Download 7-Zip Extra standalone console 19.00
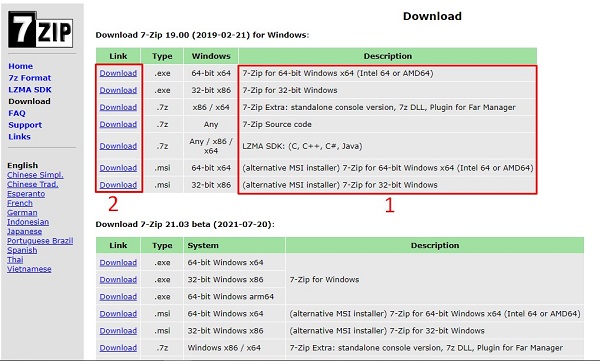Viewport: 600px width, 361px height. (x=118, y=107)
